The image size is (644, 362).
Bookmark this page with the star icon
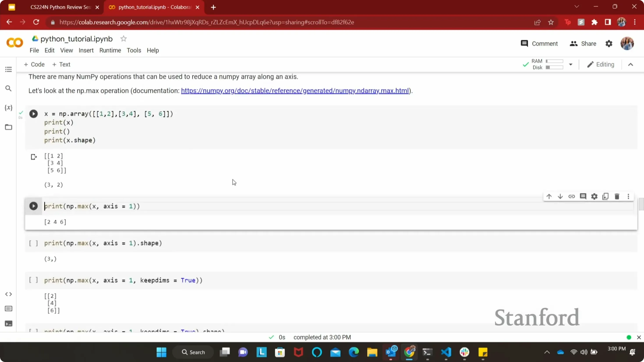pyautogui.click(x=551, y=22)
